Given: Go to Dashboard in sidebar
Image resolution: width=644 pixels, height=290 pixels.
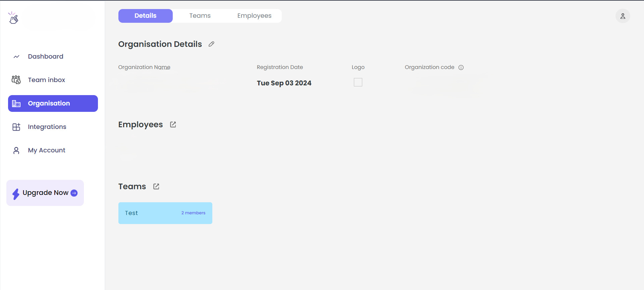Looking at the screenshot, I should [53, 57].
